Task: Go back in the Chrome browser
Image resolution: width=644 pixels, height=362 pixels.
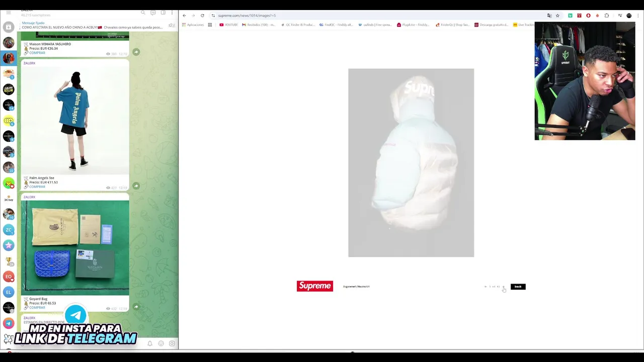Action: [x=185, y=16]
